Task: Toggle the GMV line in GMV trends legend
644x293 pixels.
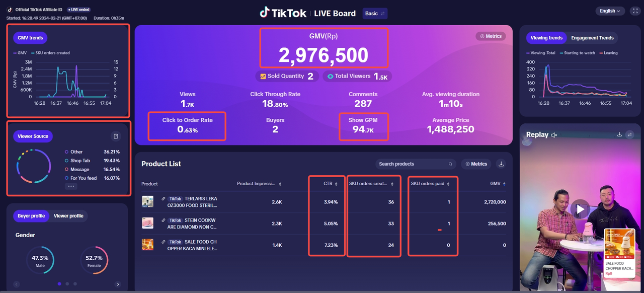Action: click(x=20, y=53)
